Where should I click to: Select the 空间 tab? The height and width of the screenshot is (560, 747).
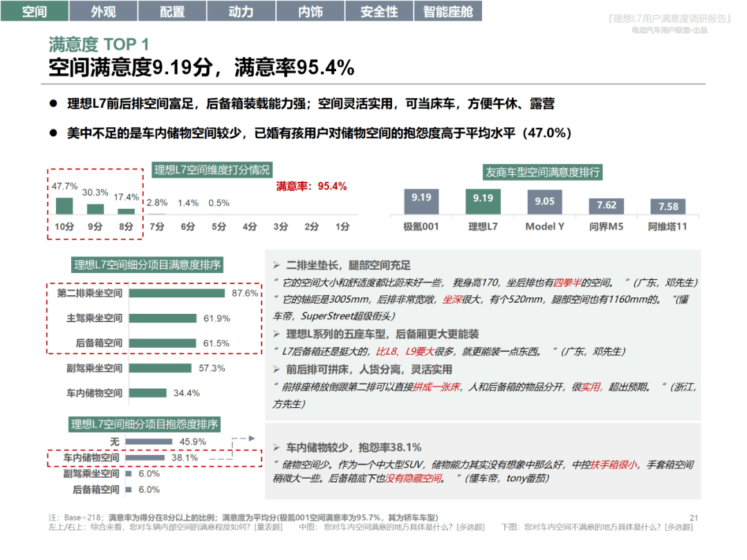[x=35, y=11]
